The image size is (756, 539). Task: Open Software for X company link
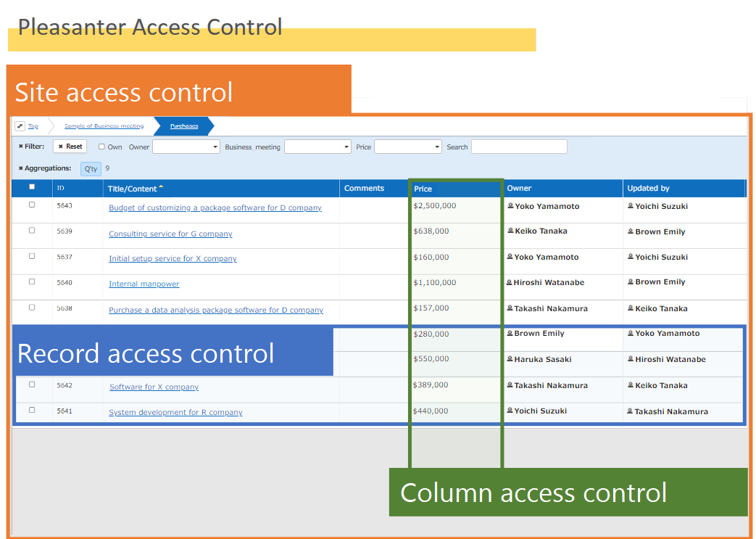[x=154, y=387]
